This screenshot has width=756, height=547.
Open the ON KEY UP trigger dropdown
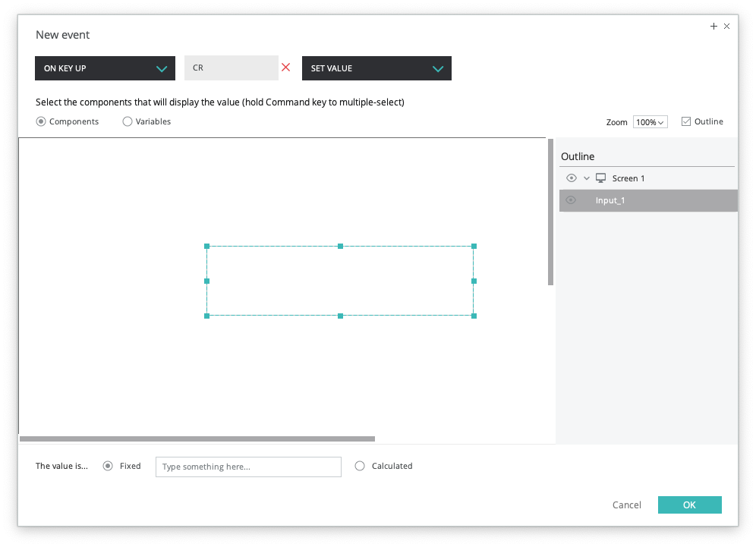105,68
